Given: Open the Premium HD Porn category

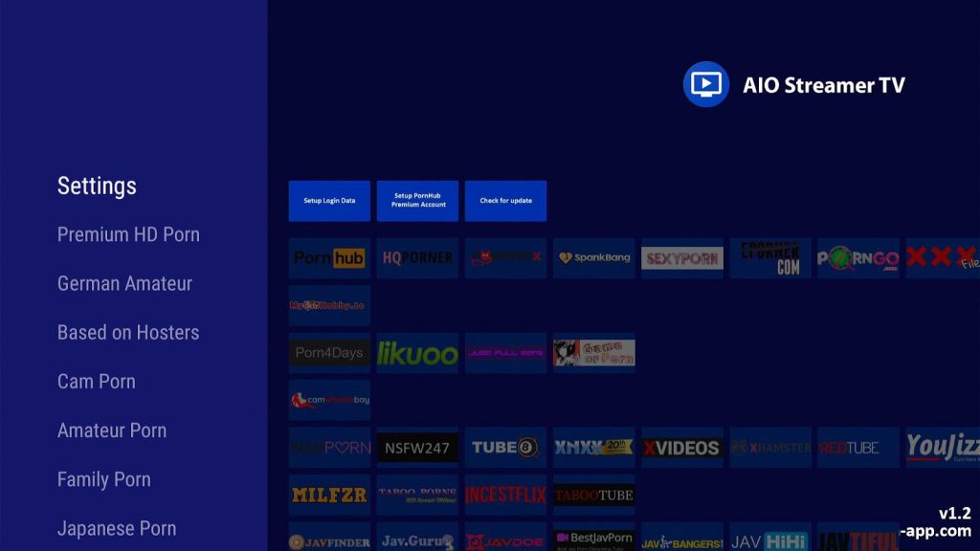Looking at the screenshot, I should click(129, 235).
